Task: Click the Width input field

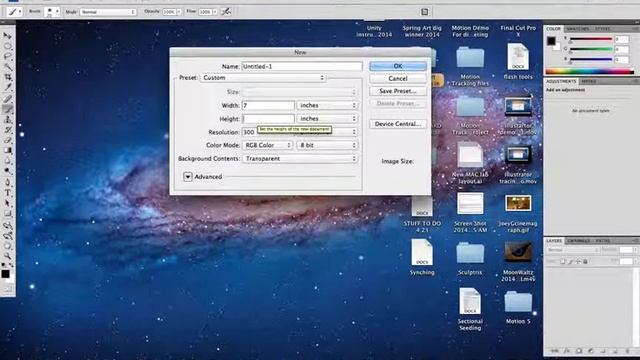Action: coord(268,105)
